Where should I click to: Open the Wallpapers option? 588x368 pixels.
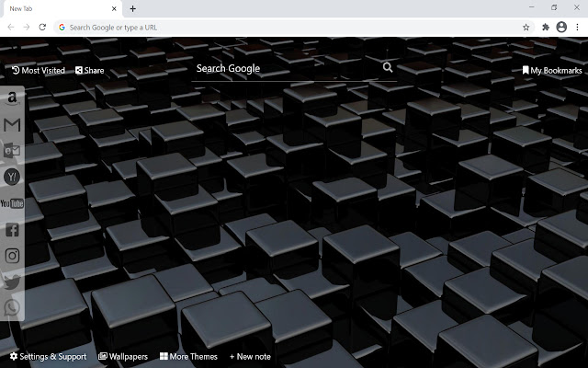point(123,356)
